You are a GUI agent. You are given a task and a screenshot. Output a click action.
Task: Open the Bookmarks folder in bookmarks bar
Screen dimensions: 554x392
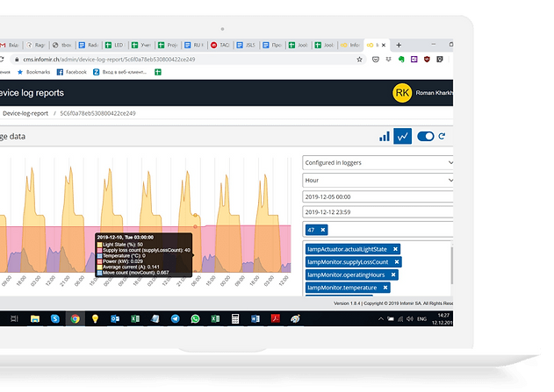point(33,72)
